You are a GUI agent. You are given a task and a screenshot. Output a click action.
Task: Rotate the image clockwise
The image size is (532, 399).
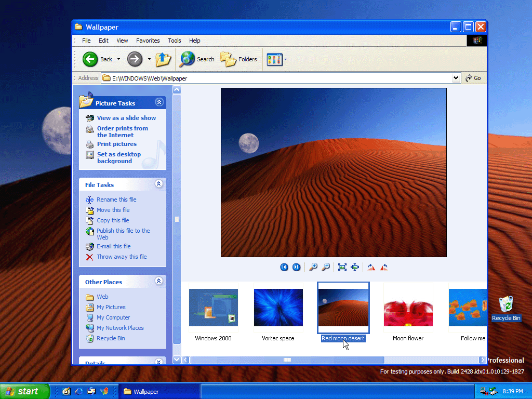pyautogui.click(x=371, y=268)
